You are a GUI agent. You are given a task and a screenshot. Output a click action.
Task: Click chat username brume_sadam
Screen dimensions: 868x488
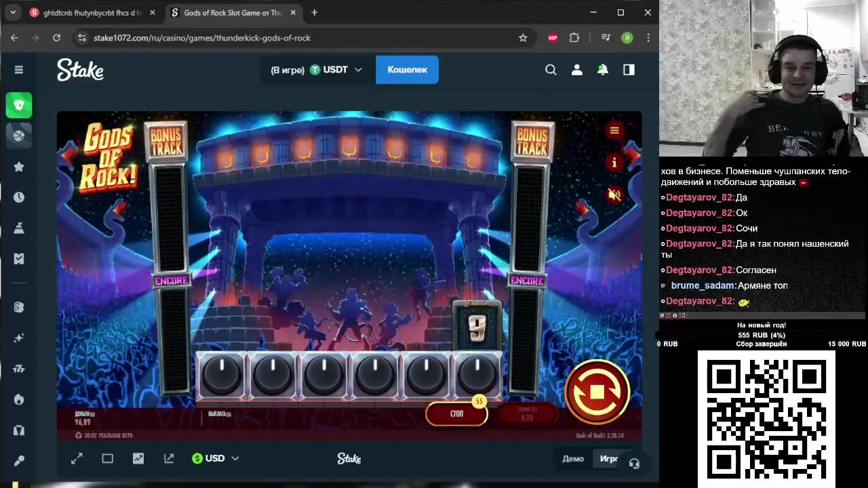703,286
